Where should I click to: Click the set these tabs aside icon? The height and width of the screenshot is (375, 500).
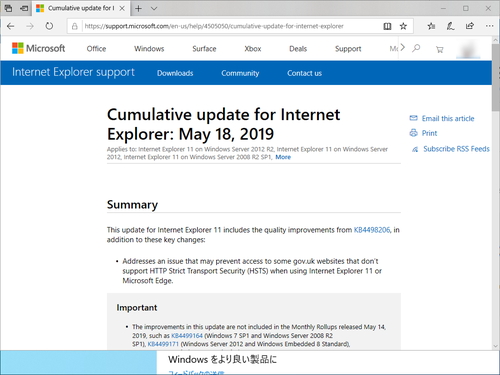(24, 8)
